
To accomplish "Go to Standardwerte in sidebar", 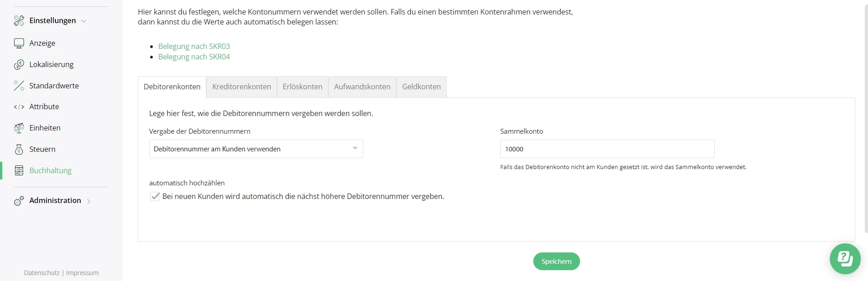I will (x=54, y=86).
